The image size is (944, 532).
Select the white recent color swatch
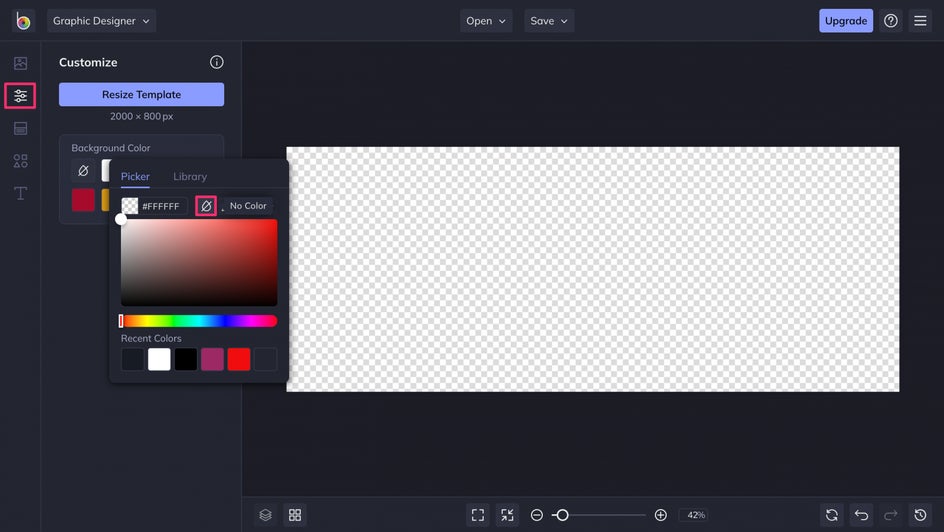coord(159,359)
